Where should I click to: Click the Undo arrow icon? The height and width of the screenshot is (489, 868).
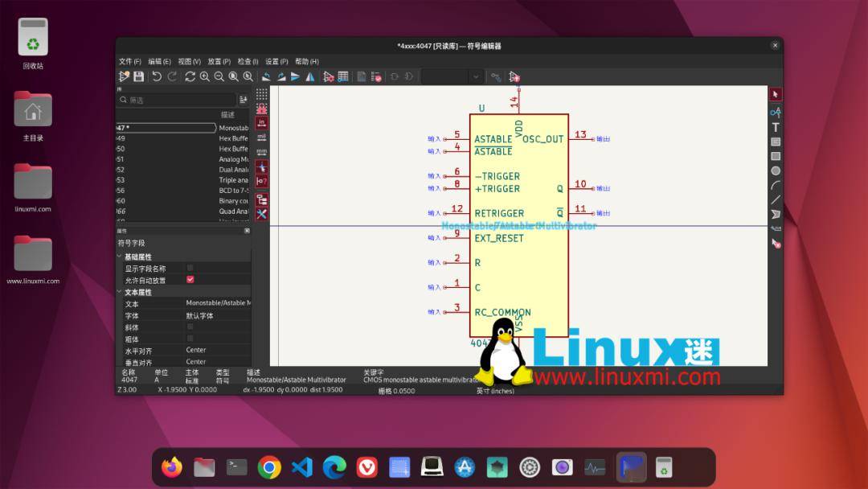click(157, 76)
